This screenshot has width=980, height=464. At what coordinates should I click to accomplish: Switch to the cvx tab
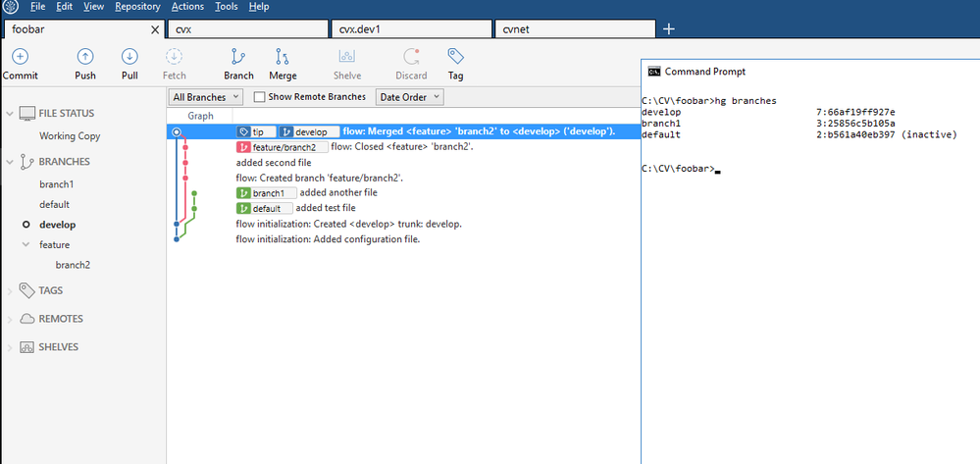[247, 29]
